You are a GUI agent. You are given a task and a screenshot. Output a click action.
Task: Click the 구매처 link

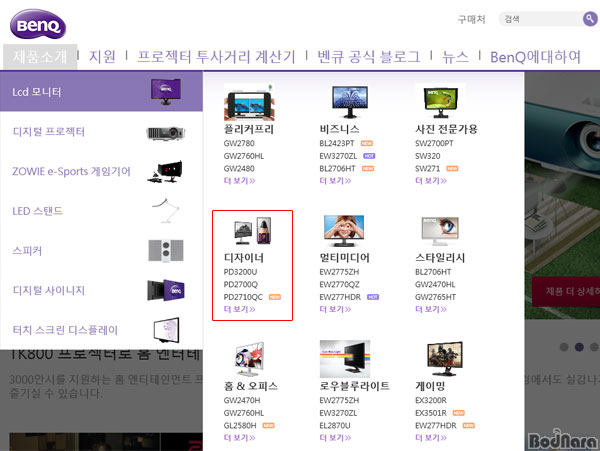click(471, 19)
